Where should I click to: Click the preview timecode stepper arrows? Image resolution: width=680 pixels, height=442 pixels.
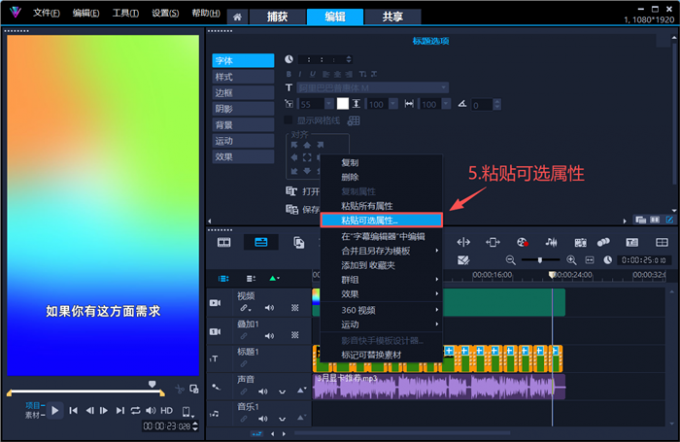tap(195, 426)
